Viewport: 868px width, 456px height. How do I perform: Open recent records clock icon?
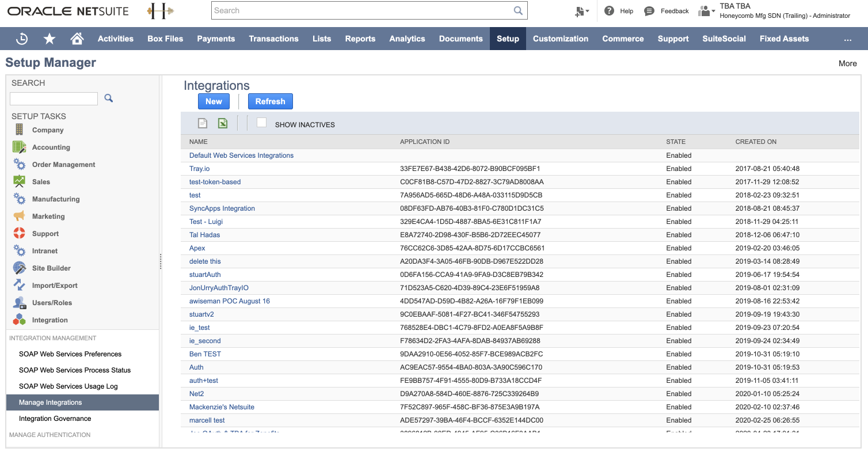[22, 39]
